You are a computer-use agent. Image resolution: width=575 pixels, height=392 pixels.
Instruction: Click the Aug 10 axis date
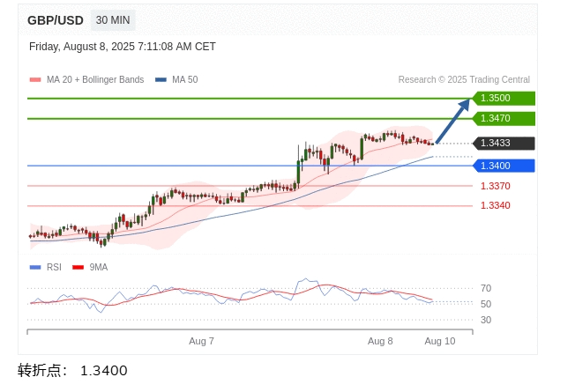pyautogui.click(x=440, y=341)
